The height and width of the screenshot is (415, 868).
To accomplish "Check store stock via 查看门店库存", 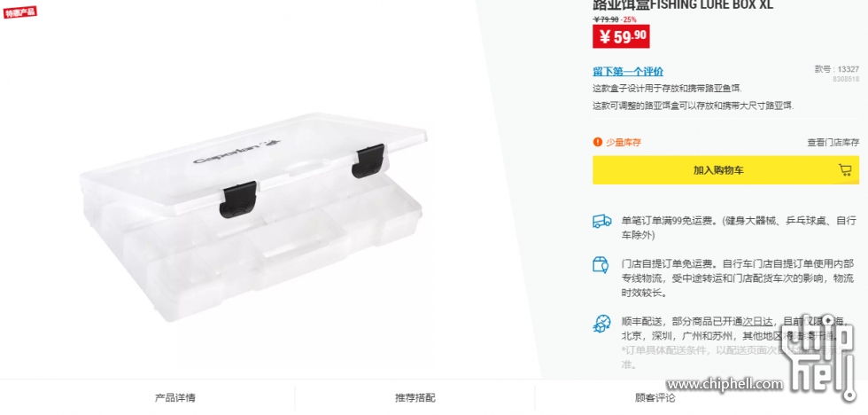I will click(833, 143).
